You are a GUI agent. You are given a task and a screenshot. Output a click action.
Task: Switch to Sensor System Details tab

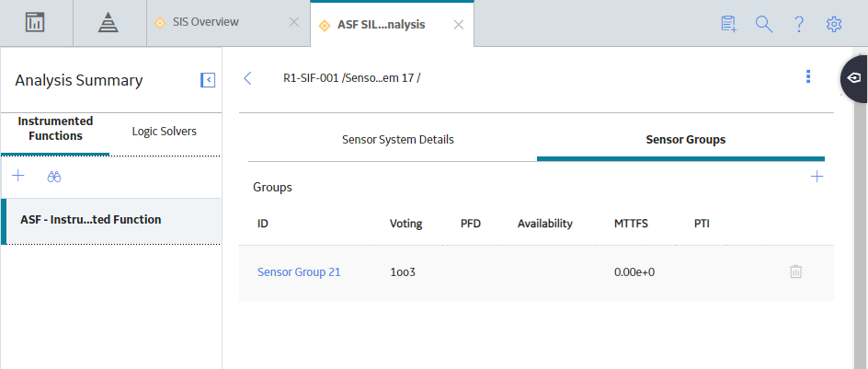398,140
